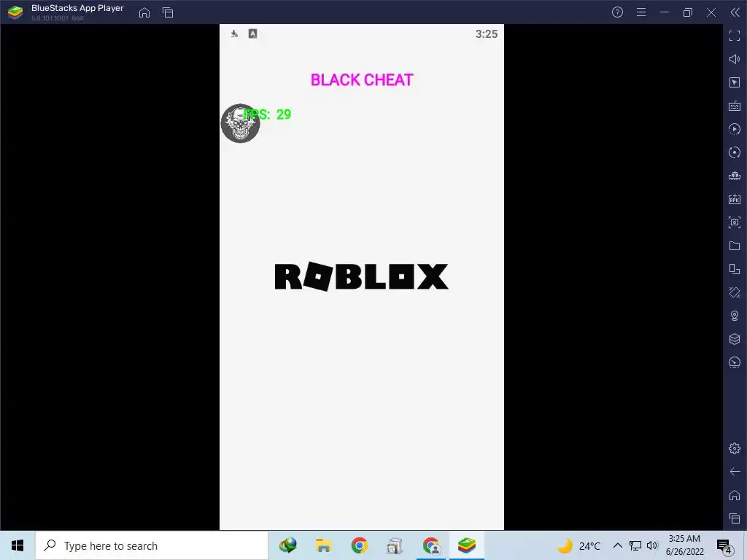Click the Android clock showing 3:25
Screen dimensions: 747x560
[x=487, y=34]
